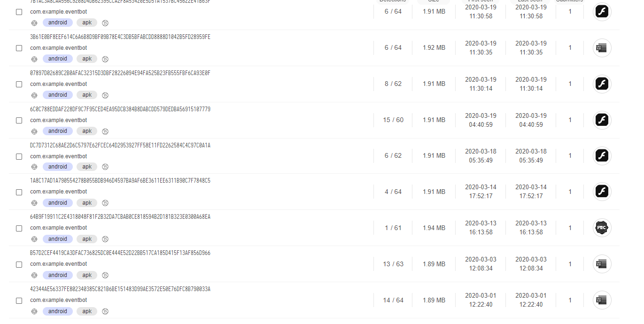Click the apk tag under hash 1A8C17AD

[87, 203]
